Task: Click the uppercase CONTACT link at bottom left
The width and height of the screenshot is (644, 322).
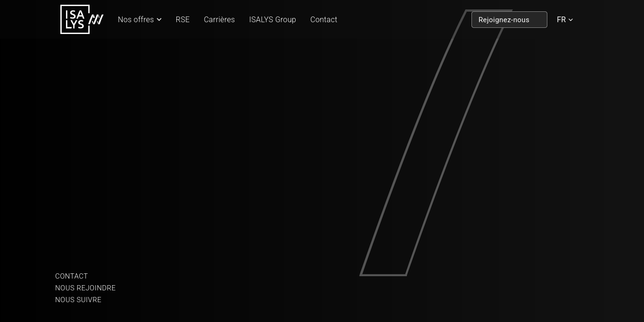Action: [x=72, y=276]
